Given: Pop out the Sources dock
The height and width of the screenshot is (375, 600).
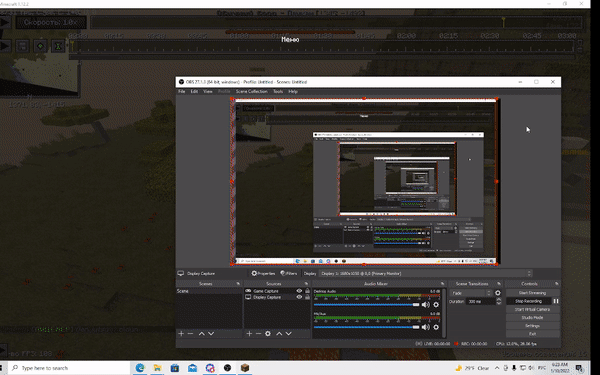Looking at the screenshot, I should click(x=306, y=284).
